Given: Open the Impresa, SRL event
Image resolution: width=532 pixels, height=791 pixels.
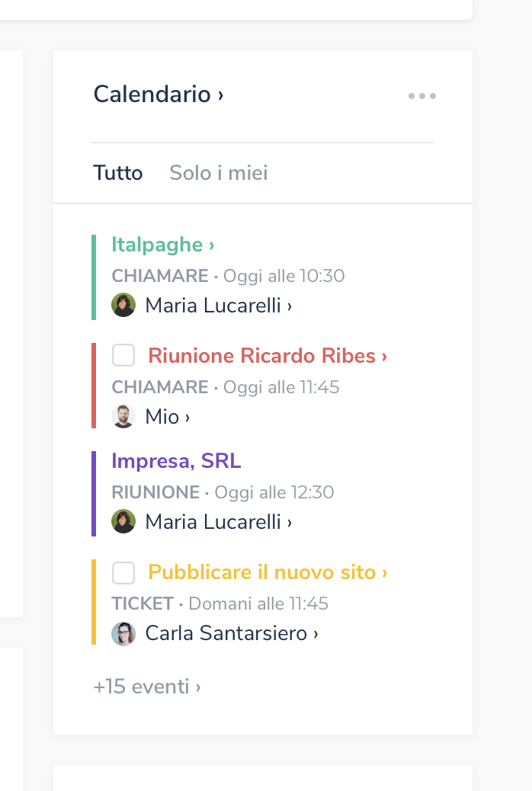Looking at the screenshot, I should point(176,461).
